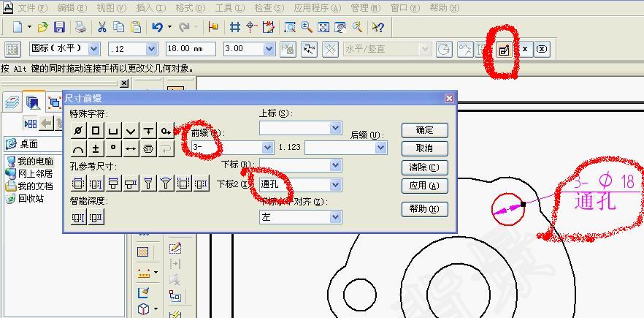
Task: Paste from the clipboard with the Paste icon
Action: 136,27
